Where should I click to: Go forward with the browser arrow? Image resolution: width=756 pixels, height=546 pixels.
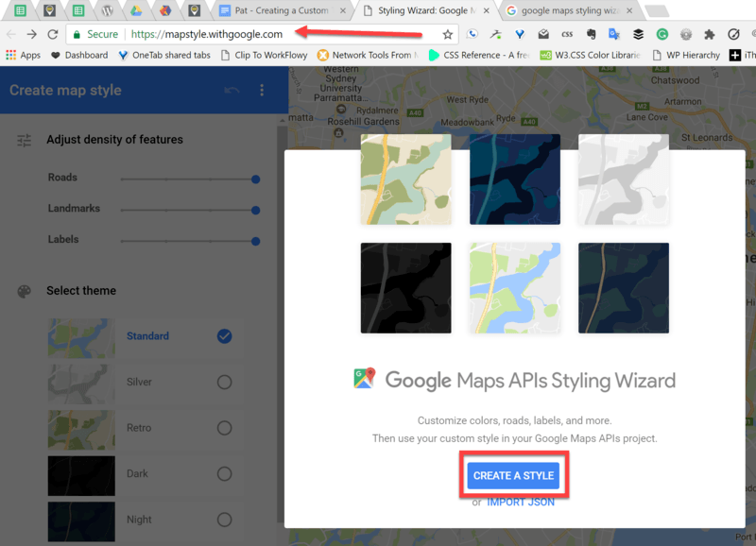coord(32,34)
